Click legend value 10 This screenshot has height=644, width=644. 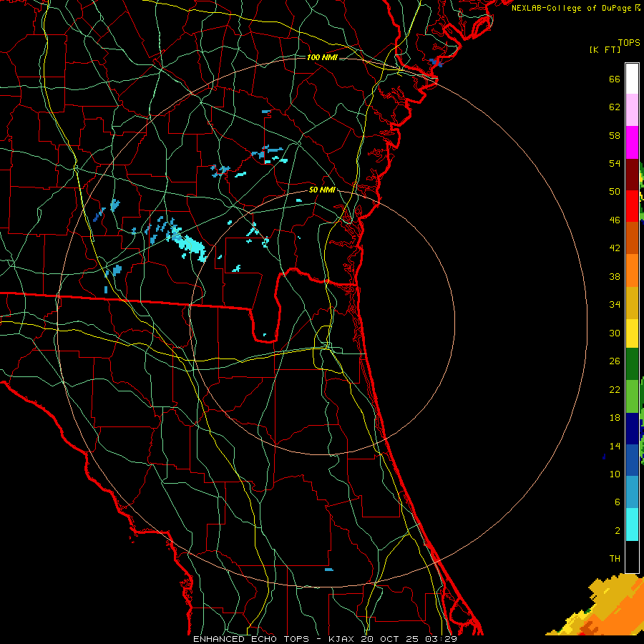point(615,474)
